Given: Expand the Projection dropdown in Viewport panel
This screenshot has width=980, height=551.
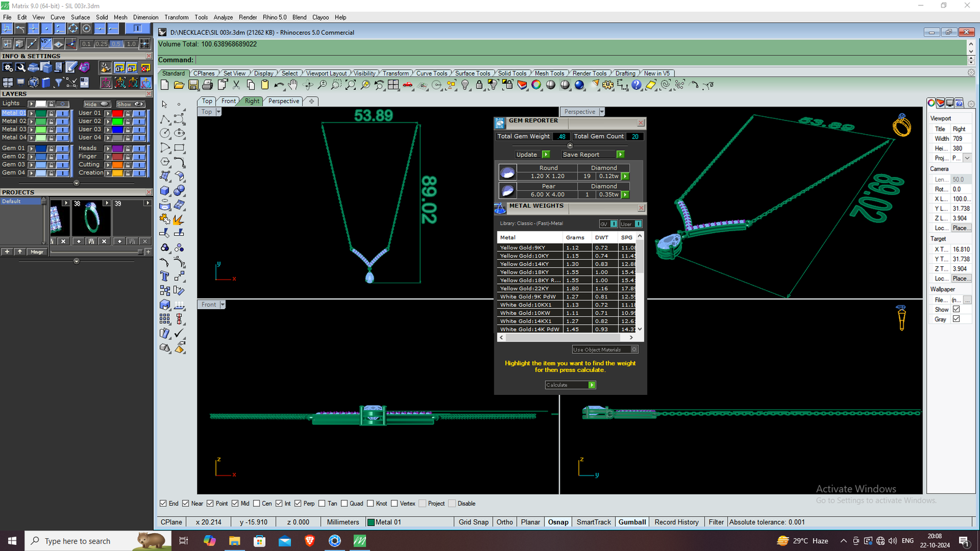Looking at the screenshot, I should [967, 158].
